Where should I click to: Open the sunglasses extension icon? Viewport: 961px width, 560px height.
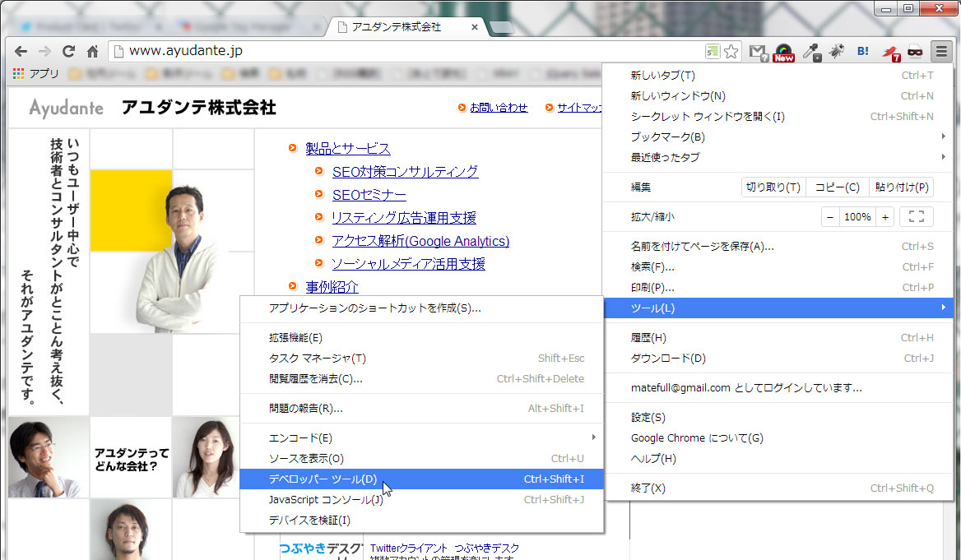(x=915, y=52)
